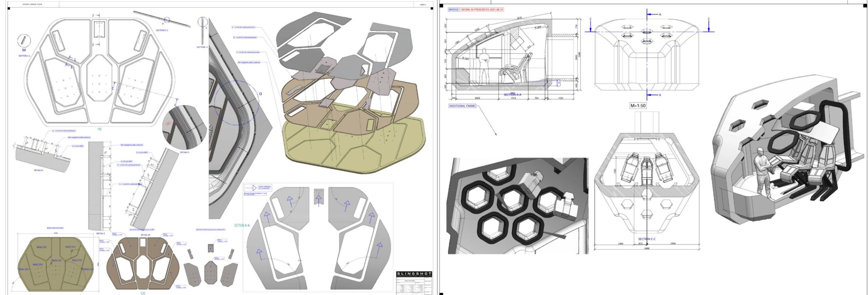Click the blue "BRIDGE" tag
This screenshot has height=295, width=868.
[x=454, y=9]
